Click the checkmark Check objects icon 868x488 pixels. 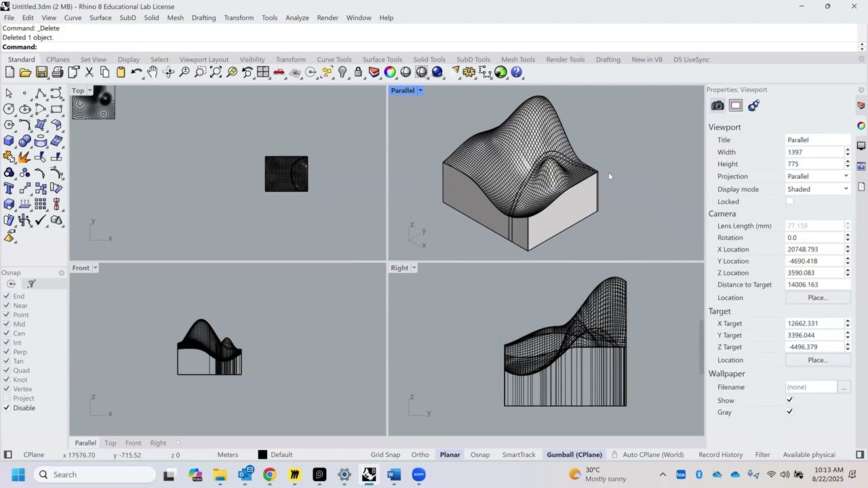41,220
